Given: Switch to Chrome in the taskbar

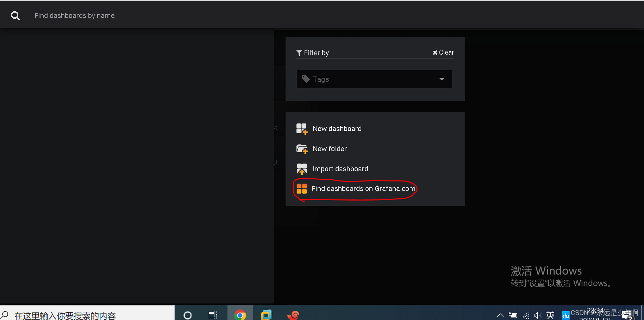Looking at the screenshot, I should pyautogui.click(x=240, y=315).
